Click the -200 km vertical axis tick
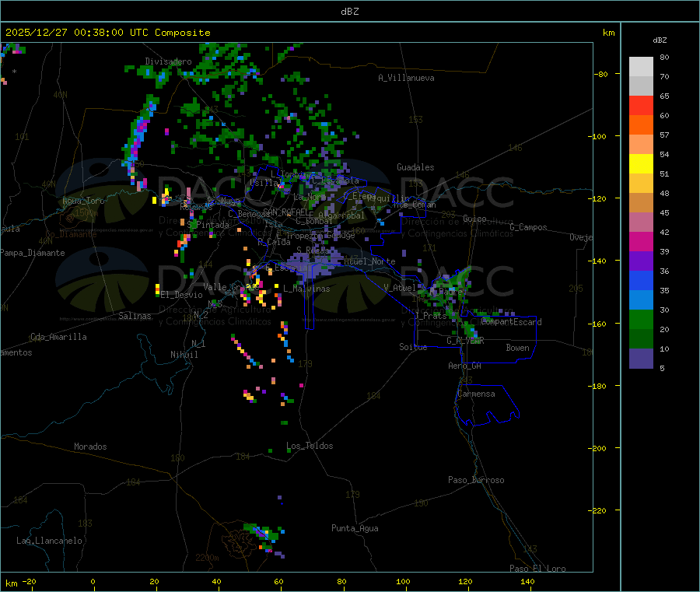The width and height of the screenshot is (700, 592). pos(597,448)
